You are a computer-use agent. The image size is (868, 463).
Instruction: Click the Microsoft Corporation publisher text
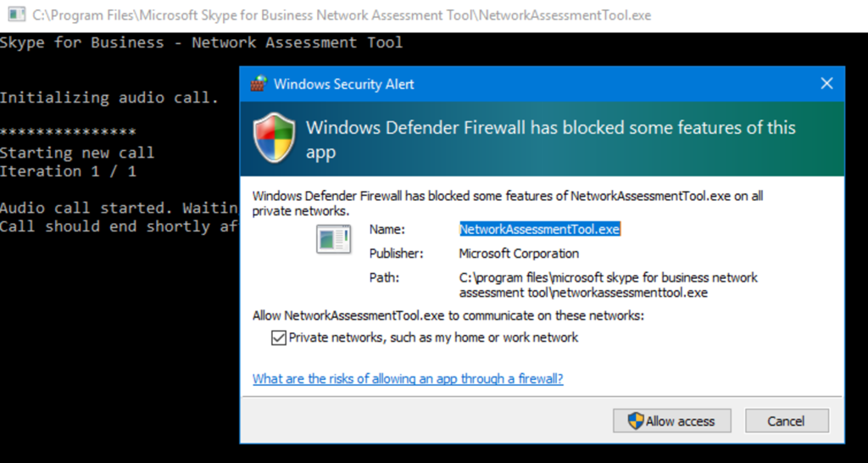pyautogui.click(x=519, y=254)
